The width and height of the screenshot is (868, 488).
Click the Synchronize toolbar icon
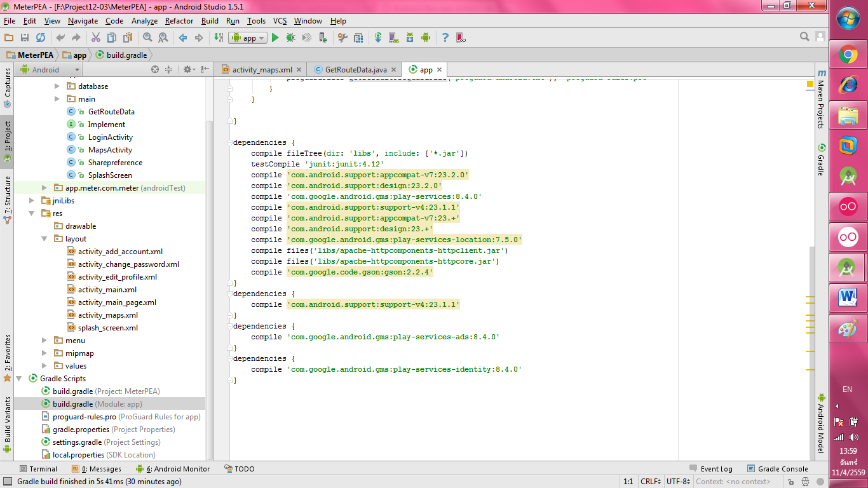pyautogui.click(x=41, y=37)
